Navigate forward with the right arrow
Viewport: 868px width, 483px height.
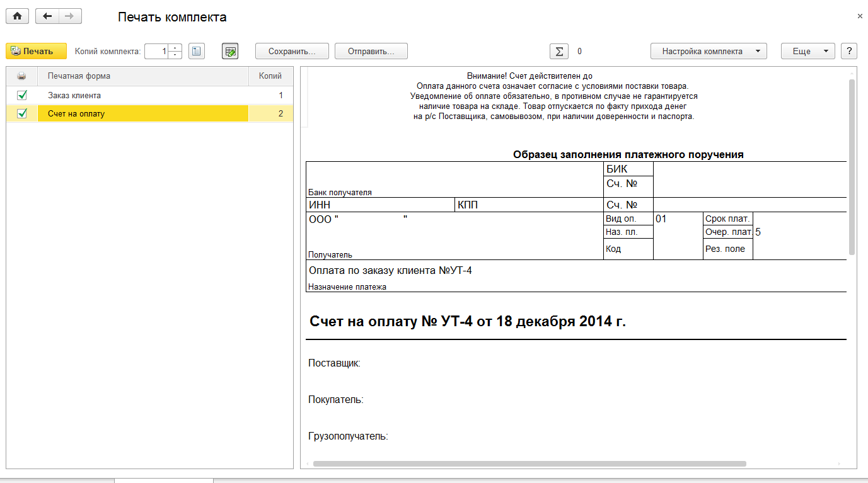point(70,16)
